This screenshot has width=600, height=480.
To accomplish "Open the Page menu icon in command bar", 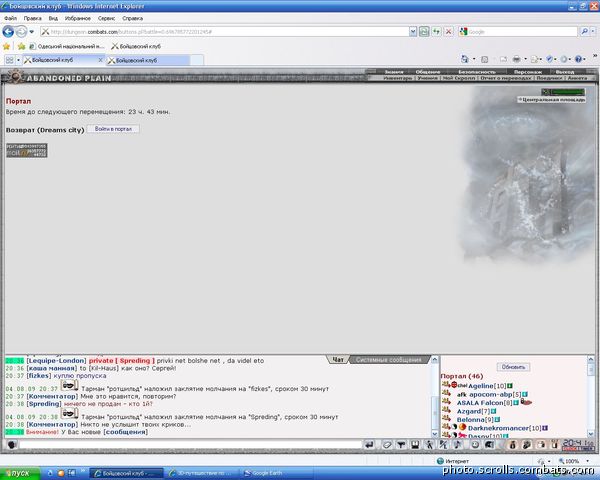I will coord(535,59).
